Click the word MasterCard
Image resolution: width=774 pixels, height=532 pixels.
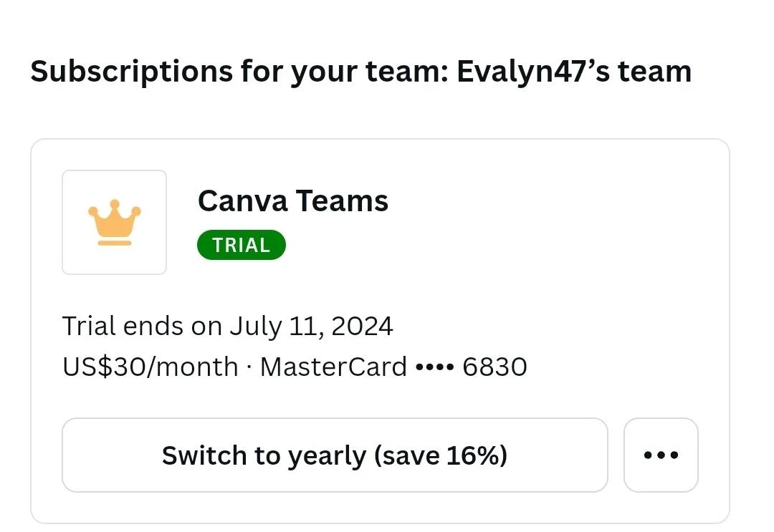(334, 367)
